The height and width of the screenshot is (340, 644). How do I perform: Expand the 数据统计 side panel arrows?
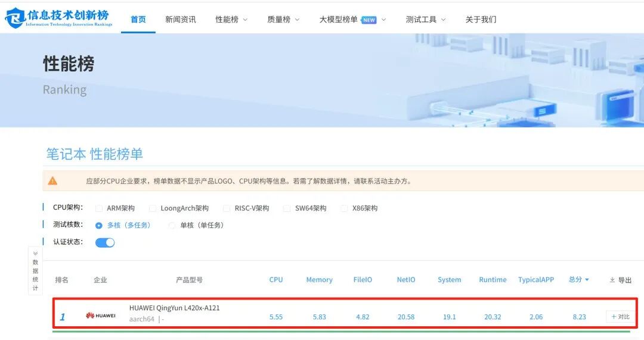[x=35, y=254]
